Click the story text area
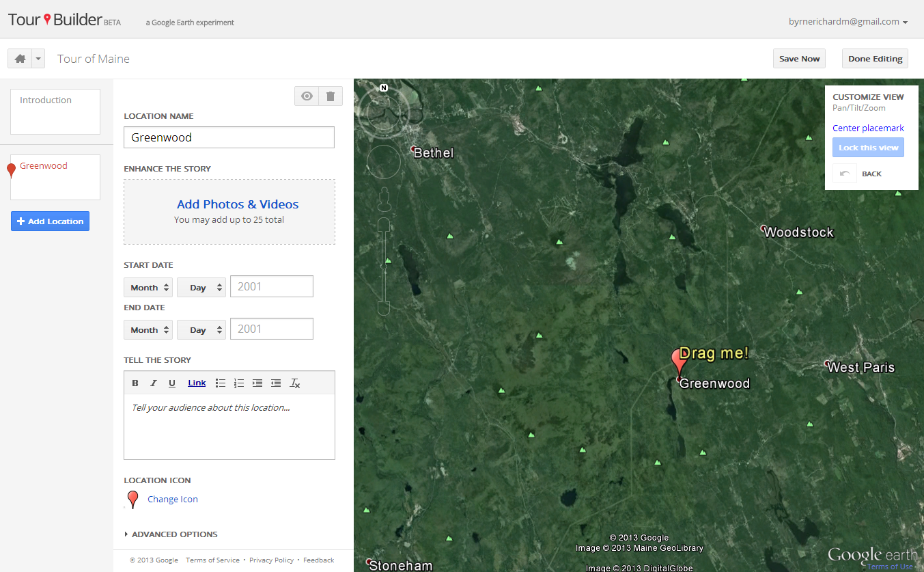Viewport: 924px width, 572px height. 229,426
